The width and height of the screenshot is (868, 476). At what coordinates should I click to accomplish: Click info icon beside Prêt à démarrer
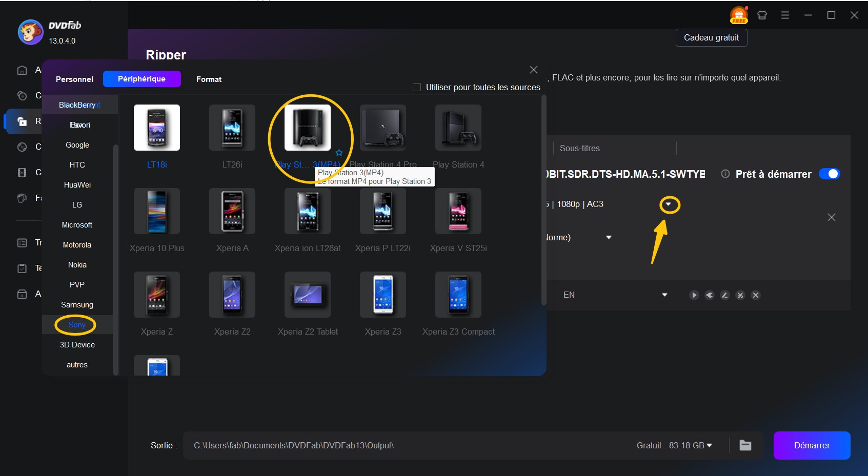tap(725, 174)
